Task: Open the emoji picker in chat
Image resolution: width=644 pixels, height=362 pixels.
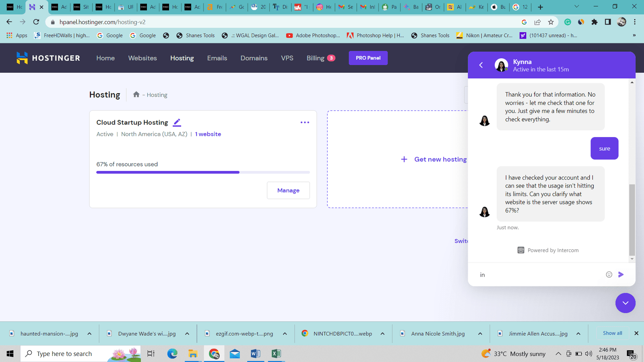Action: (609, 275)
